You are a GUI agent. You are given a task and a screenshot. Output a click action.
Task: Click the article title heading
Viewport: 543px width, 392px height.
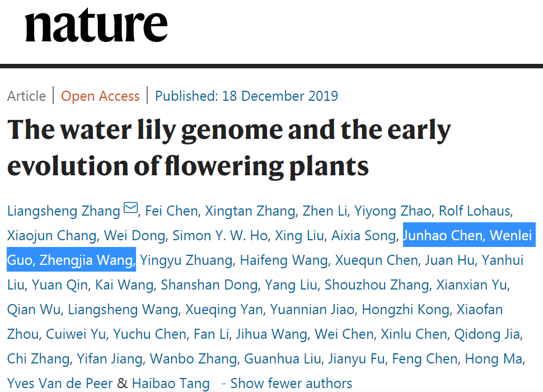pyautogui.click(x=229, y=148)
